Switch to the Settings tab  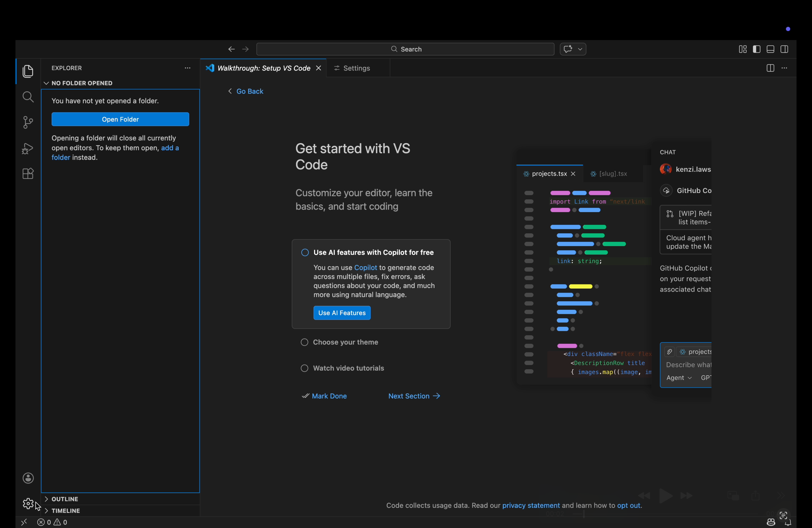(356, 68)
